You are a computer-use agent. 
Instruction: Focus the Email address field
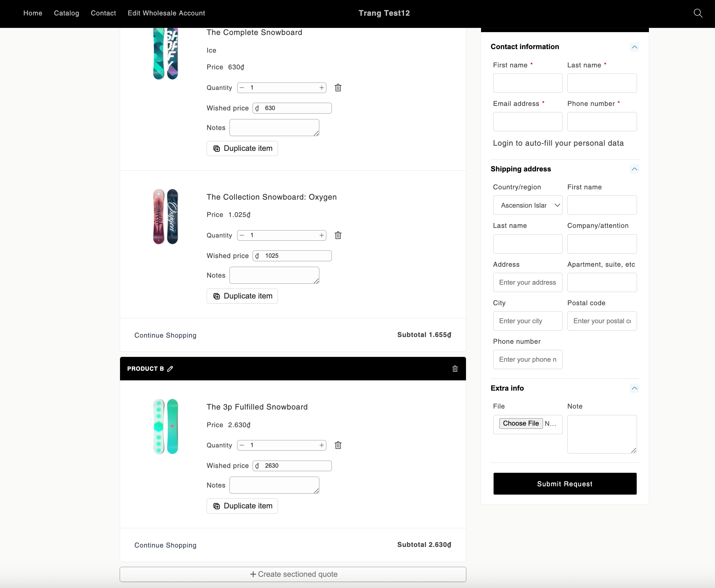pos(528,122)
